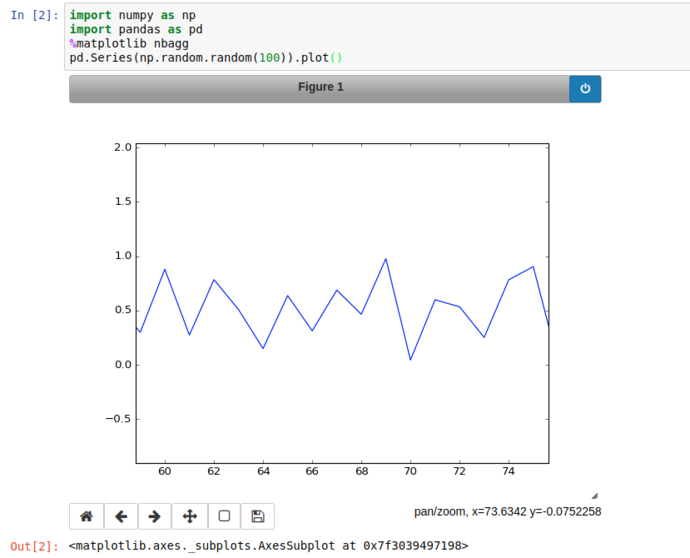Viewport: 690px width, 558px height.
Task: Click the 'import pandas as pd' line
Action: pos(136,29)
